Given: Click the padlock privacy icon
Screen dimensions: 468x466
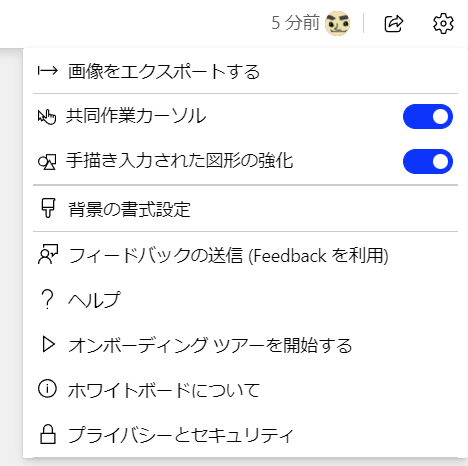Looking at the screenshot, I should pos(48,434).
